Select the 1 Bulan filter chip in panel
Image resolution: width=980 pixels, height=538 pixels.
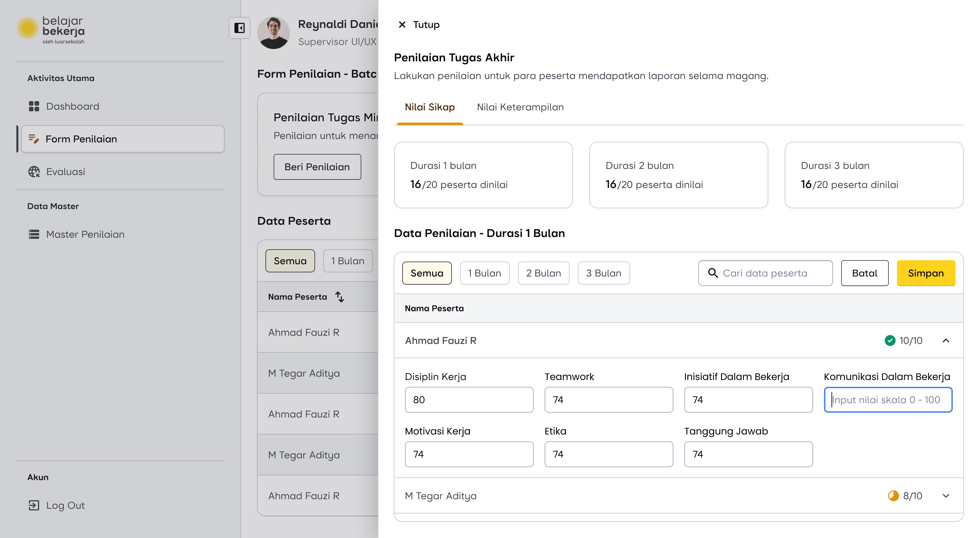tap(484, 273)
